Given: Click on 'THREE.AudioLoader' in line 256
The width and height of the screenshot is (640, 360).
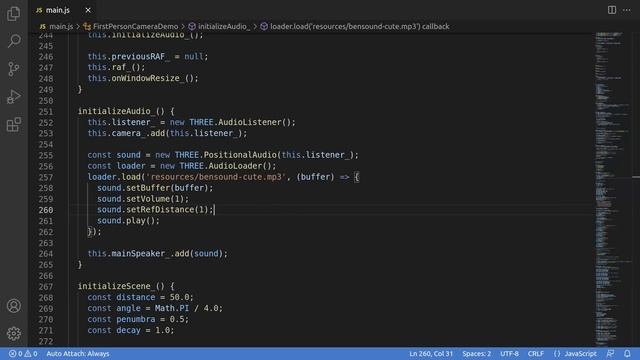Looking at the screenshot, I should tap(220, 166).
